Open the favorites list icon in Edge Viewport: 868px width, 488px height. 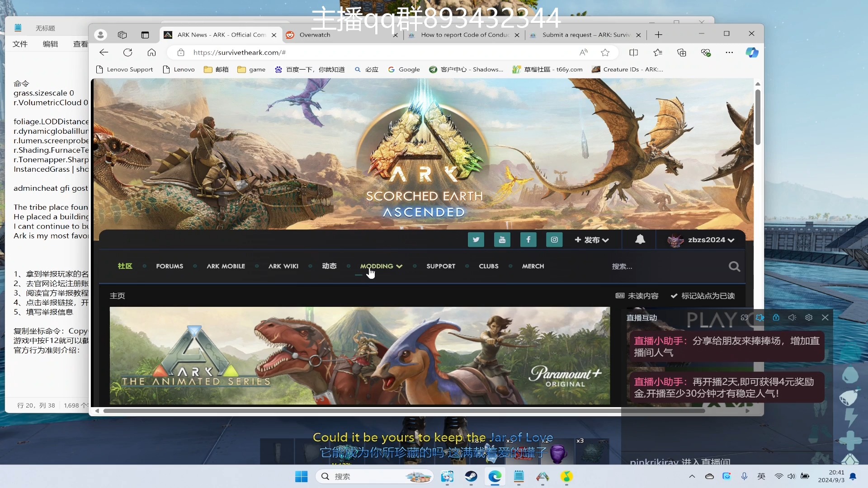658,52
